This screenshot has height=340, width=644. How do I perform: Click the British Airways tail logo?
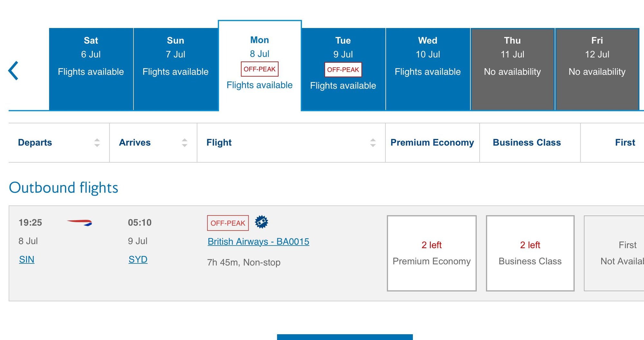(80, 222)
